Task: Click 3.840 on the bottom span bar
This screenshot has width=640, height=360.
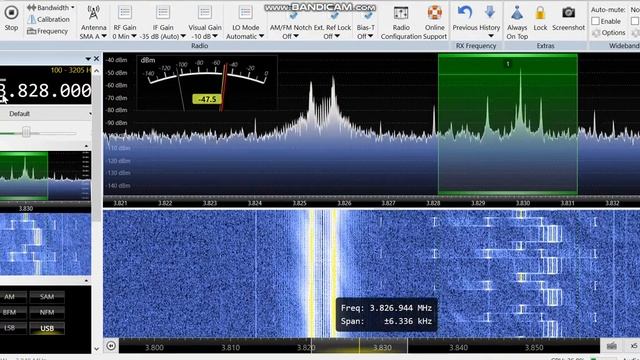Action: (458, 348)
